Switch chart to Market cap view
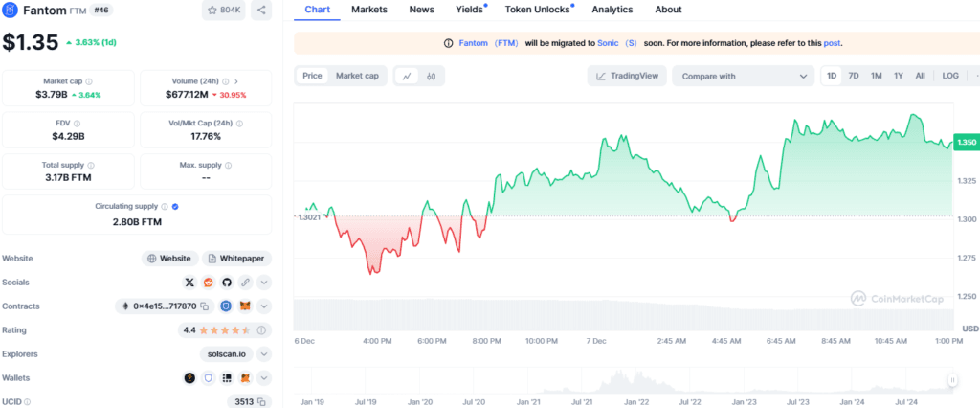Image resolution: width=980 pixels, height=408 pixels. coord(358,76)
